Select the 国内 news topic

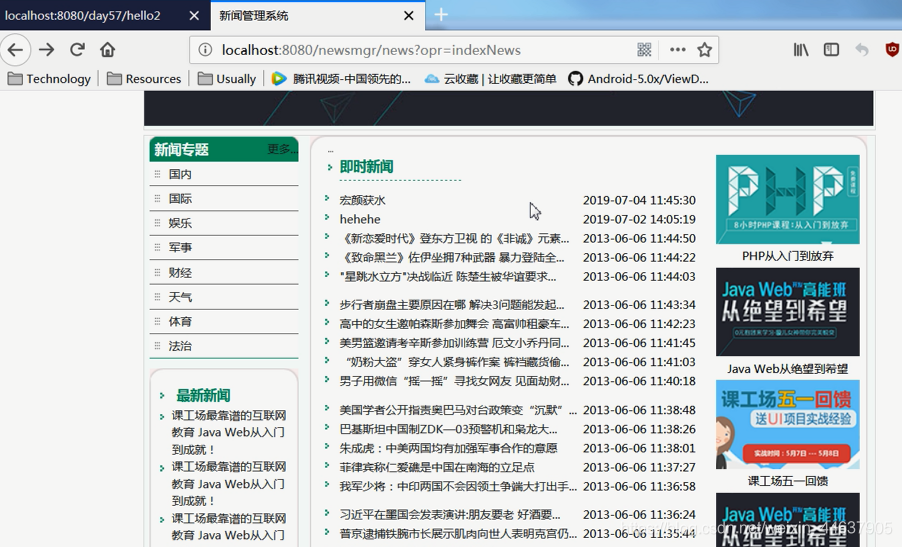coord(180,174)
